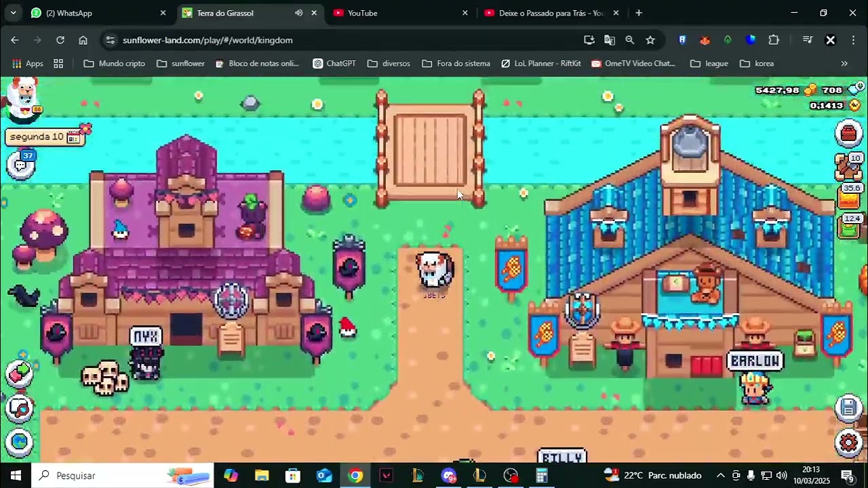
Task: Click the translate page icon
Action: pos(609,40)
